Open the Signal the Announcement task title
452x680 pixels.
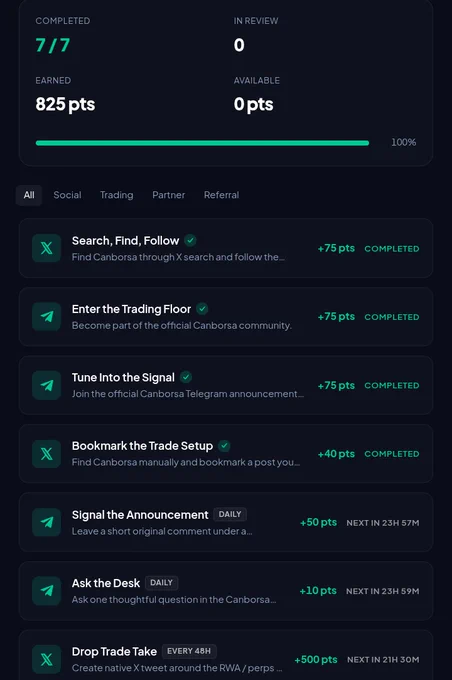click(140, 515)
